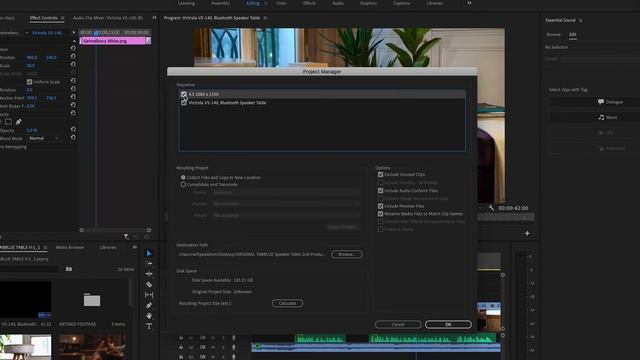
Task: Reset the Anchor Point parameter
Action: point(73,97)
